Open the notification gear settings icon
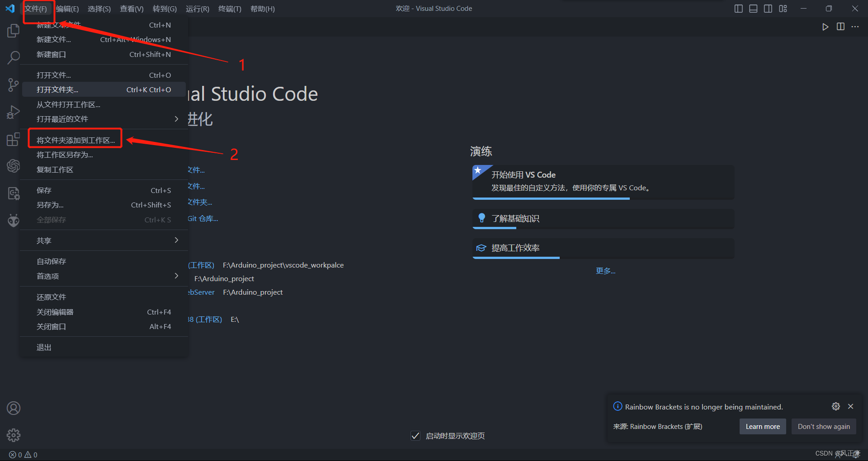The width and height of the screenshot is (868, 461). pyautogui.click(x=836, y=406)
